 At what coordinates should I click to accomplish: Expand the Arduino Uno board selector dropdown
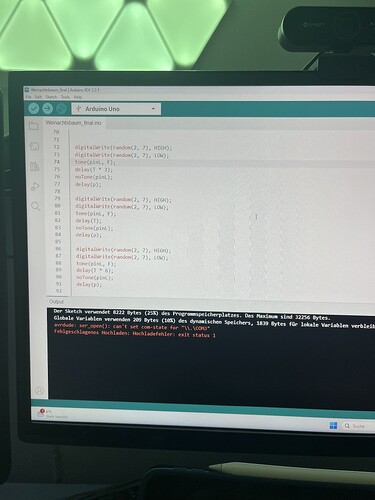(x=116, y=109)
